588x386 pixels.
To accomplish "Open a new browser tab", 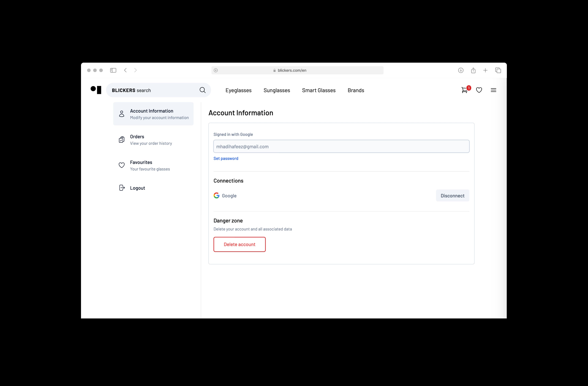I will [x=485, y=70].
